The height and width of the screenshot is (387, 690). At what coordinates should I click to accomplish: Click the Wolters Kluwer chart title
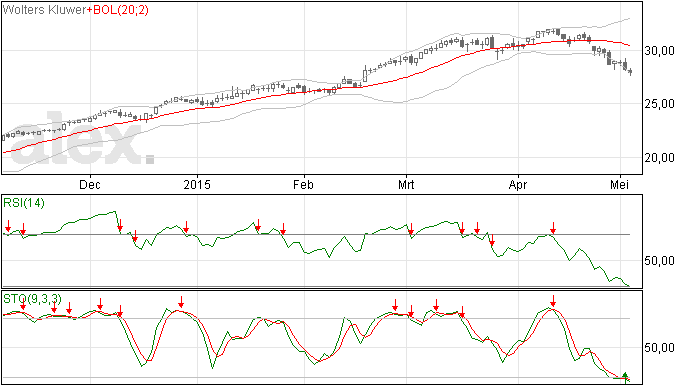click(x=44, y=10)
